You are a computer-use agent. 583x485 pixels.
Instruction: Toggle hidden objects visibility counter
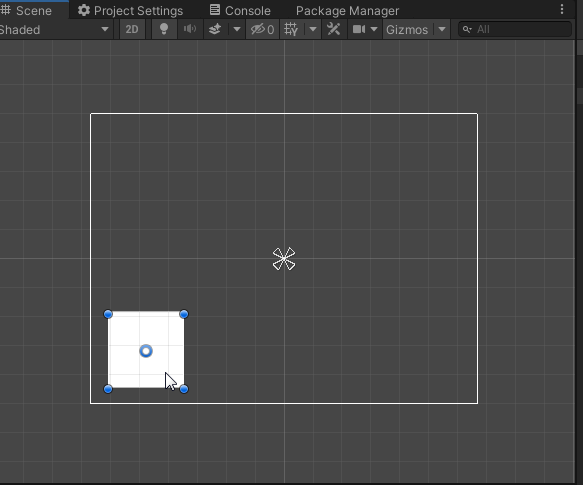click(x=262, y=29)
